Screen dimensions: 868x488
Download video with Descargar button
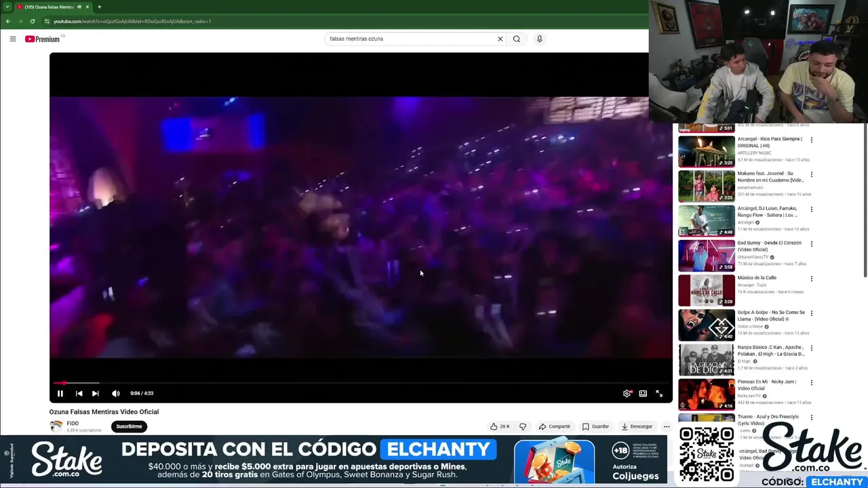click(637, 426)
